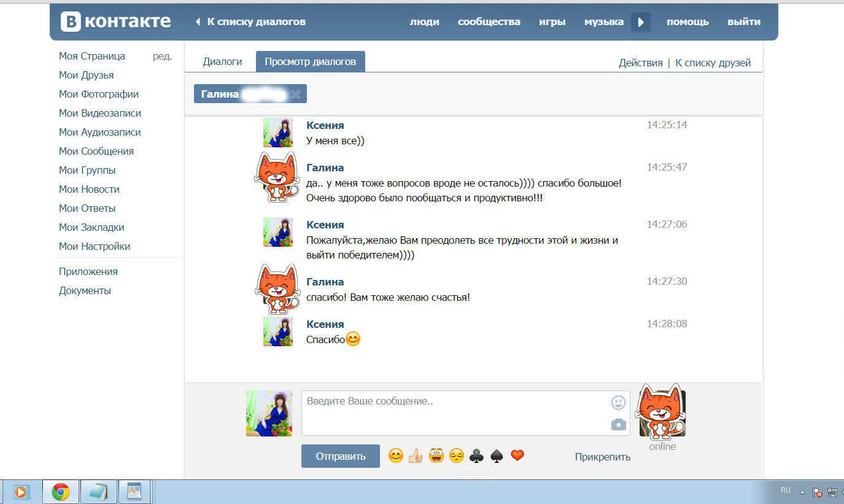Open the игры header menu
The width and height of the screenshot is (844, 504).
(x=552, y=22)
